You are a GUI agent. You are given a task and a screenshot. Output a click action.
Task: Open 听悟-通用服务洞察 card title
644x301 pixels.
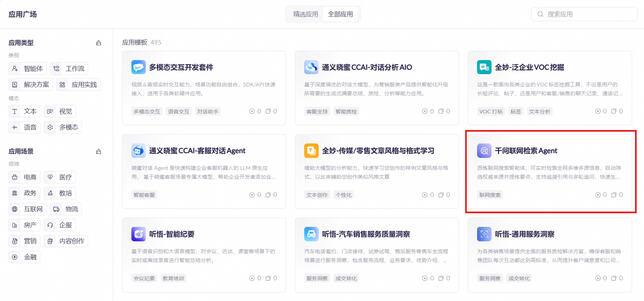[524, 234]
